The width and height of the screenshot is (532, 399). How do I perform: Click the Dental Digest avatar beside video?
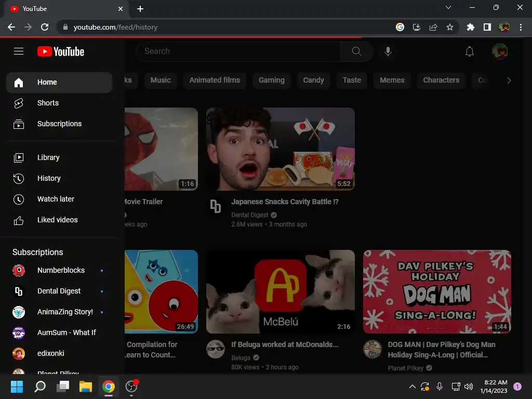pyautogui.click(x=216, y=206)
